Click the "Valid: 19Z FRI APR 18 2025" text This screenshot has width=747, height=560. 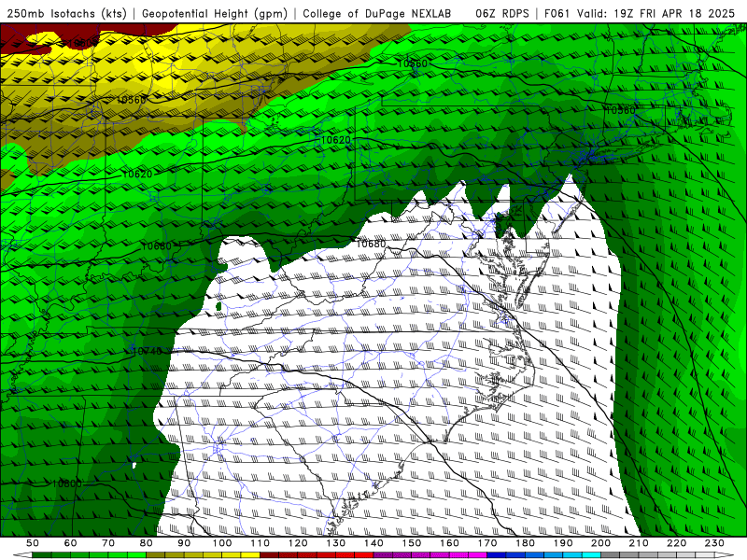(x=656, y=13)
